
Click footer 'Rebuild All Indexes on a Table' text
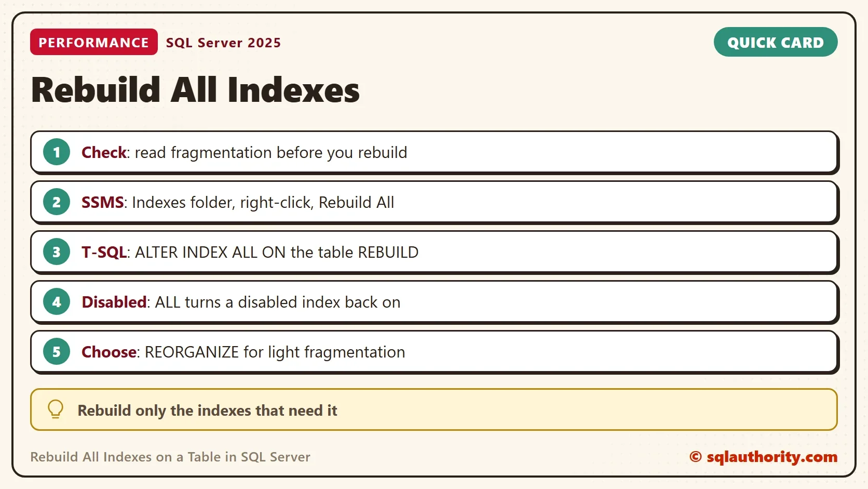(170, 457)
